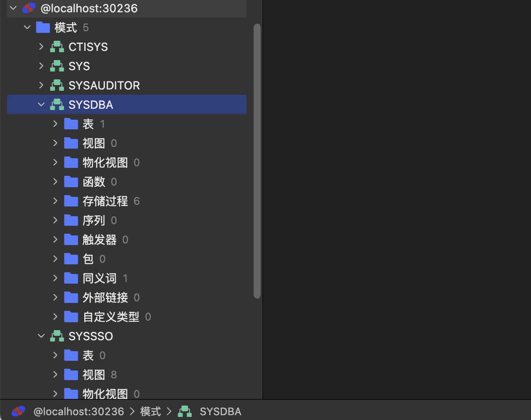Expand the 函数 0 folder
Image resolution: width=531 pixels, height=420 pixels.
(55, 182)
